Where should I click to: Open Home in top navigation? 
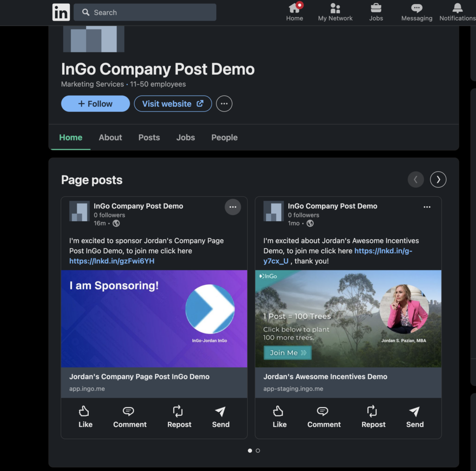[294, 13]
